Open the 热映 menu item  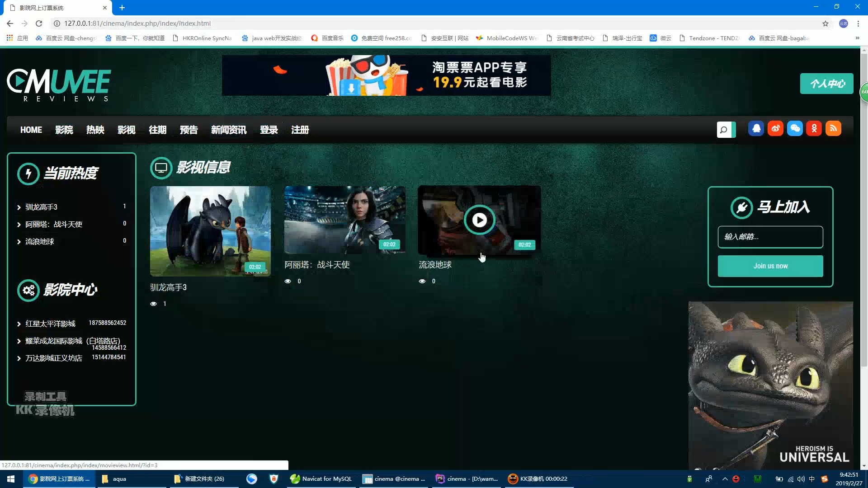[95, 130]
